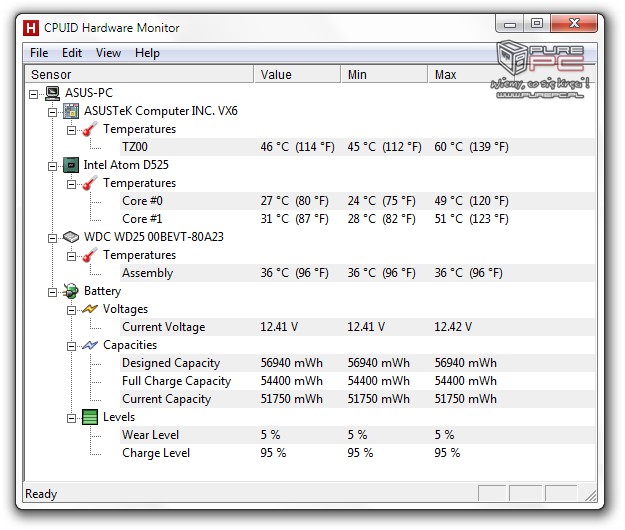Screen dimensions: 625x530
Task: Click the WDC hard drive icon
Action: click(x=71, y=237)
